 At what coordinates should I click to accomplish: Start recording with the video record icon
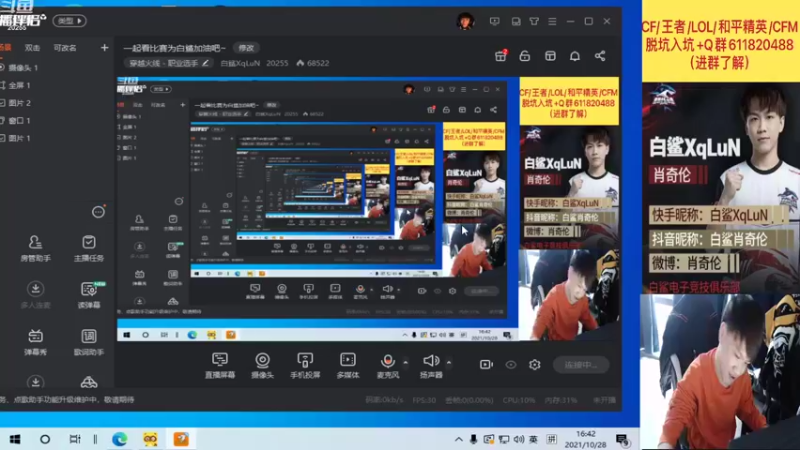pos(486,364)
